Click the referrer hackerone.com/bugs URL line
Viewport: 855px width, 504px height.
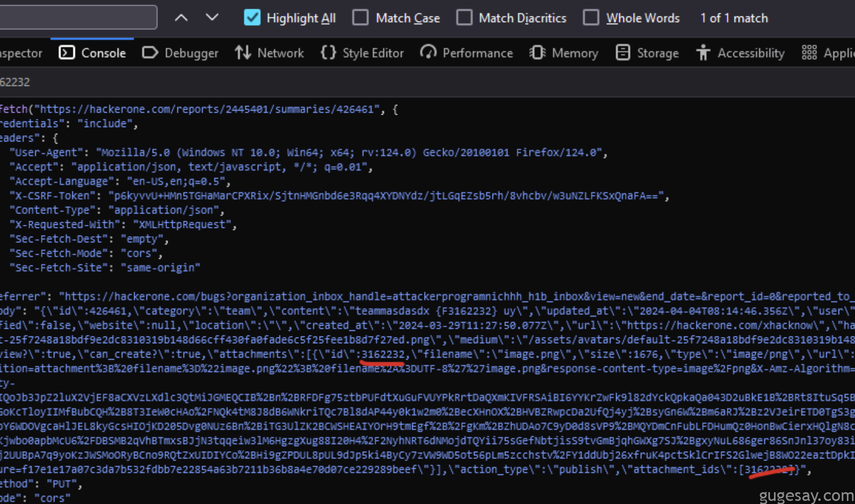pyautogui.click(x=427, y=297)
